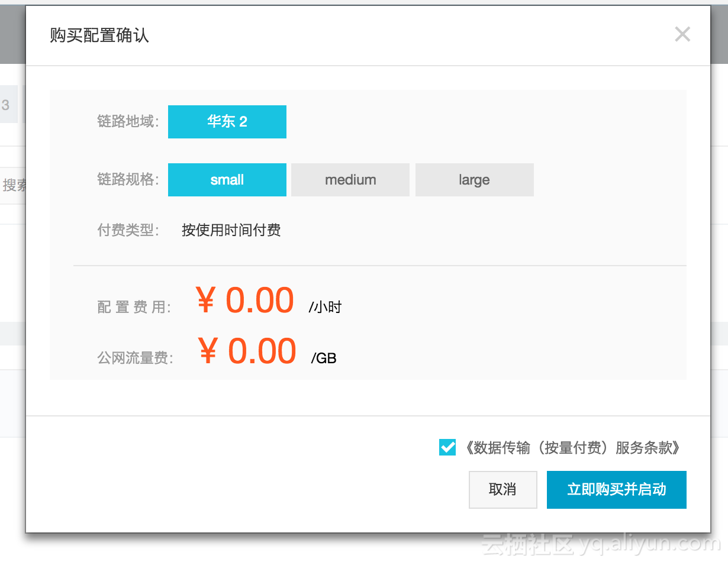Click the 链路规格 label
The width and height of the screenshot is (728, 562).
click(128, 180)
